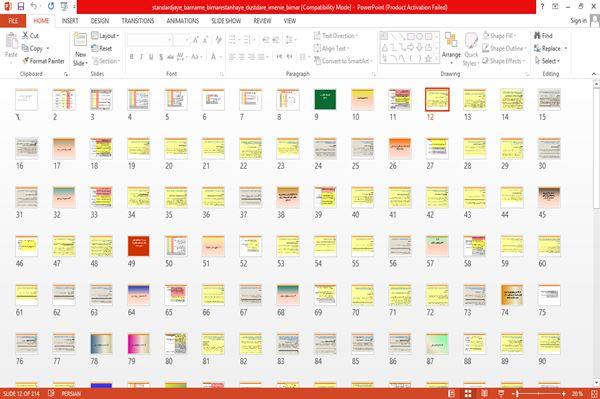Image resolution: width=600 pixels, height=399 pixels.
Task: Open the Layout dropdown
Action: point(105,36)
